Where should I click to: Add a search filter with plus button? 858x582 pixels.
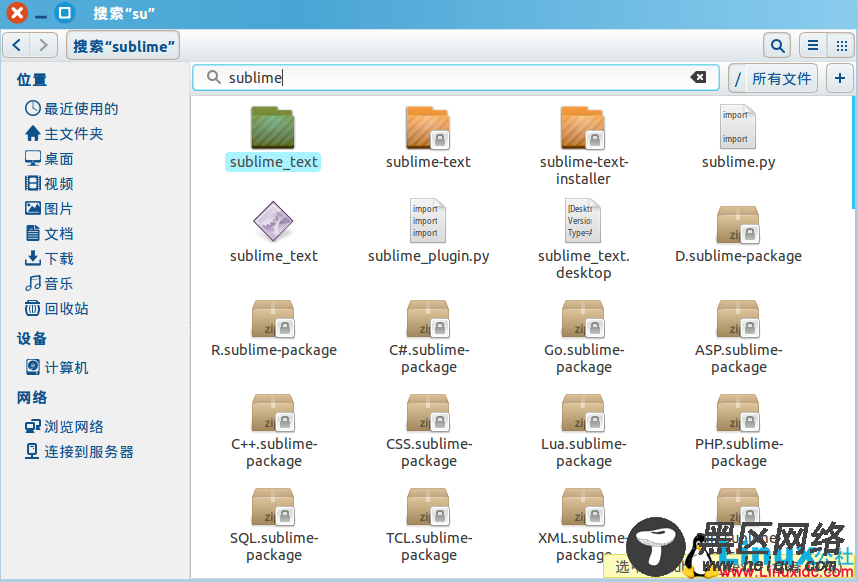coord(840,78)
